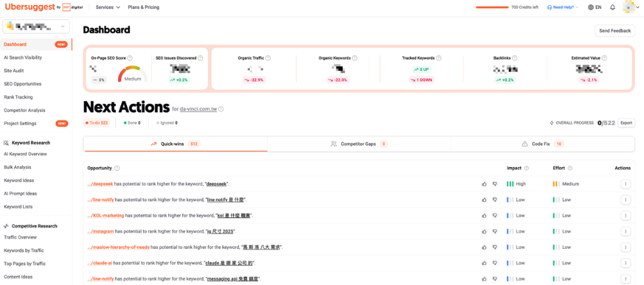Click the "deepseek" keyword link
The width and height of the screenshot is (644, 285).
pyautogui.click(x=217, y=184)
